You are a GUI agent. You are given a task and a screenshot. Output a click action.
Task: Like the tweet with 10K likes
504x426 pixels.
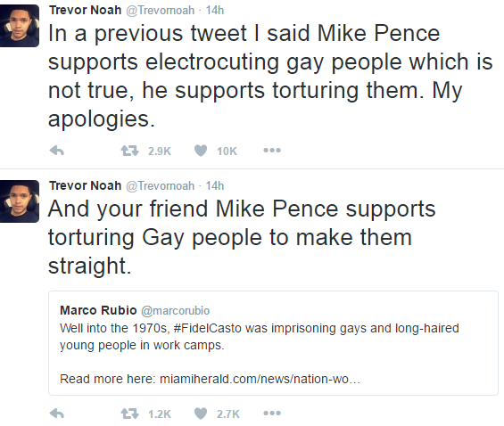[201, 151]
